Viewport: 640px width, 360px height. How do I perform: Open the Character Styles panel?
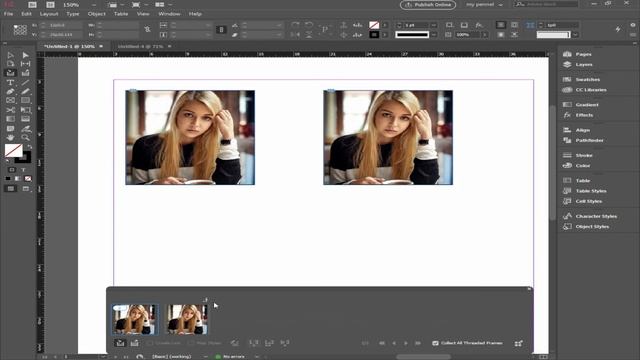coord(596,216)
